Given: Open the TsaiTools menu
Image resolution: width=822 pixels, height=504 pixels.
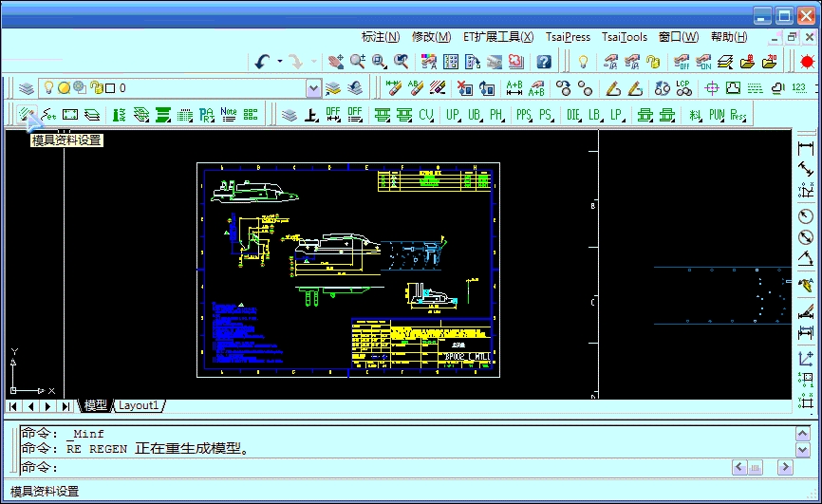Looking at the screenshot, I should pos(625,37).
